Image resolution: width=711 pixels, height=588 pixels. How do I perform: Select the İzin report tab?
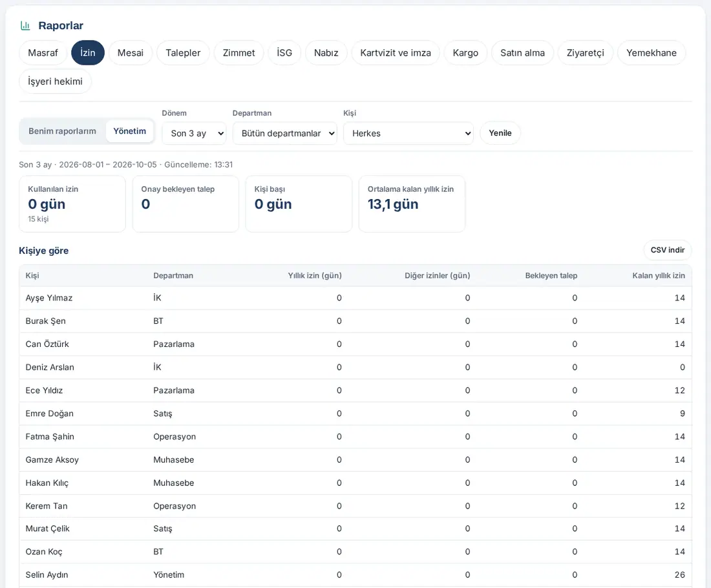click(88, 53)
